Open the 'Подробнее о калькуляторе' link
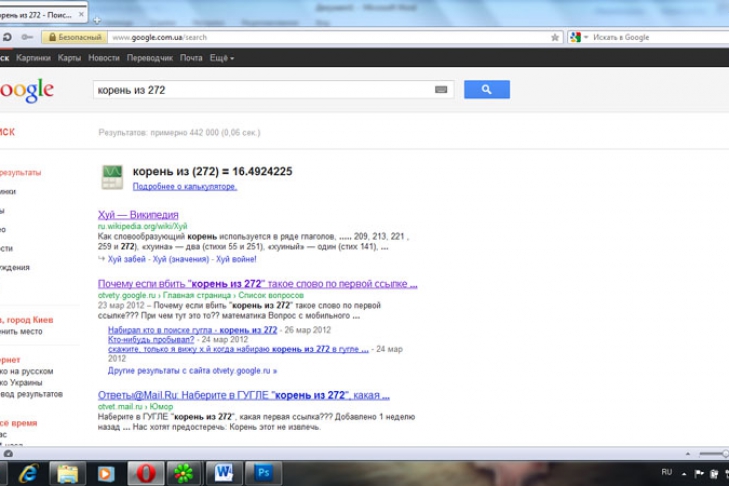This screenshot has width=729, height=486. [185, 186]
